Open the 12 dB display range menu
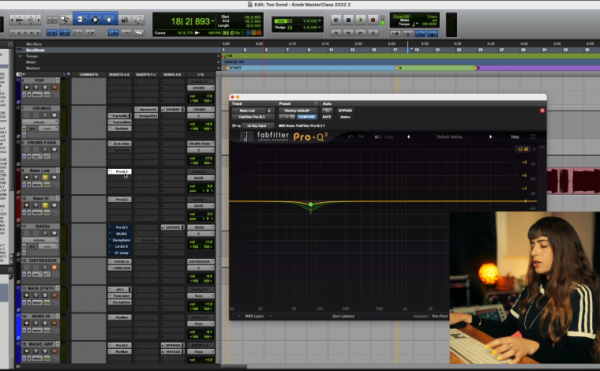This screenshot has width=600, height=371. [523, 149]
